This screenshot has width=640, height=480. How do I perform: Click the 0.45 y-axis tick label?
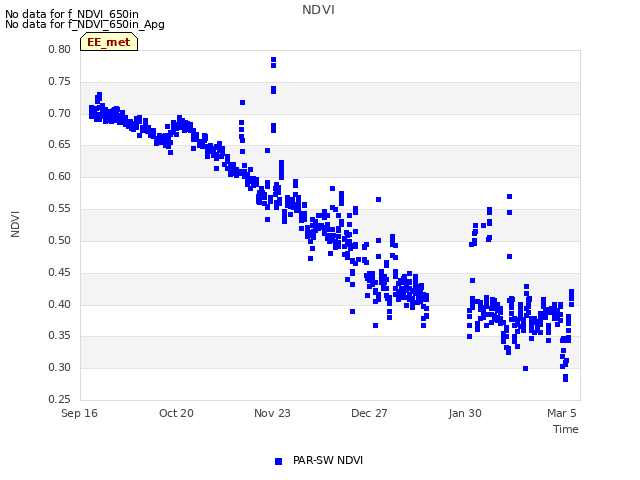click(59, 272)
